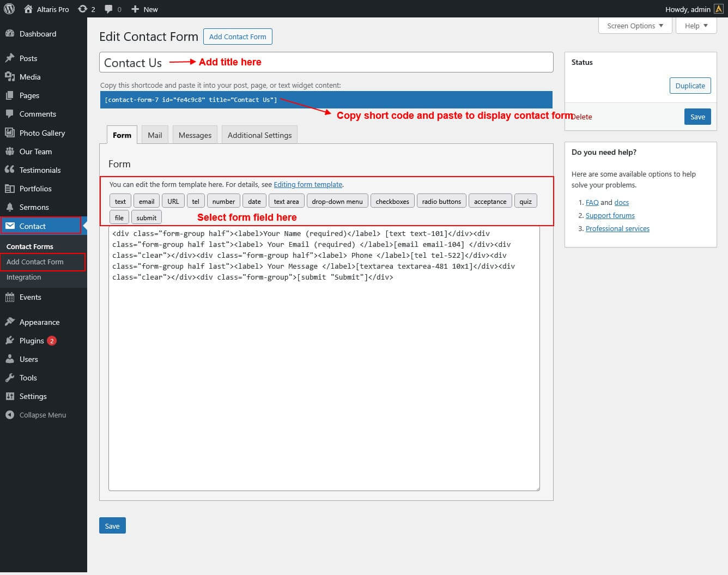Open Media library from sidebar icon

[x=9, y=77]
